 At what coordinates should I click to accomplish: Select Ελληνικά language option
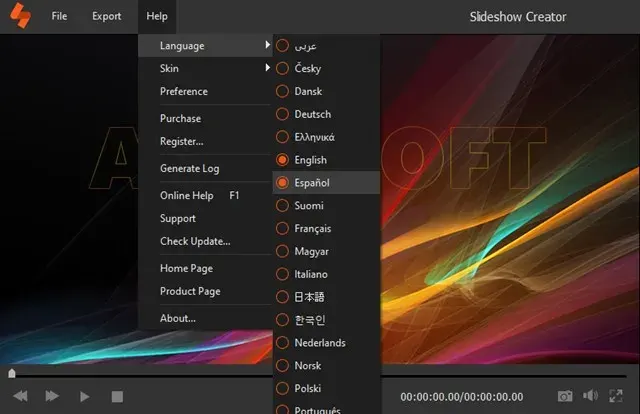coord(327,137)
